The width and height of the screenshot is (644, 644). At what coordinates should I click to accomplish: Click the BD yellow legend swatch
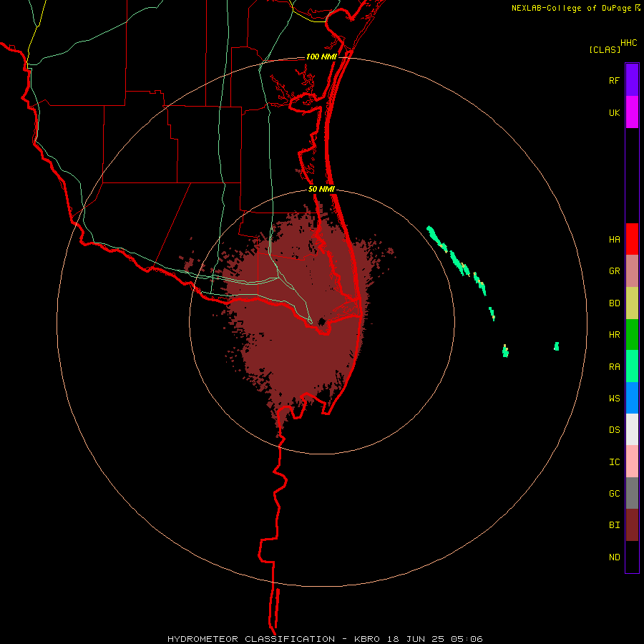click(x=632, y=303)
